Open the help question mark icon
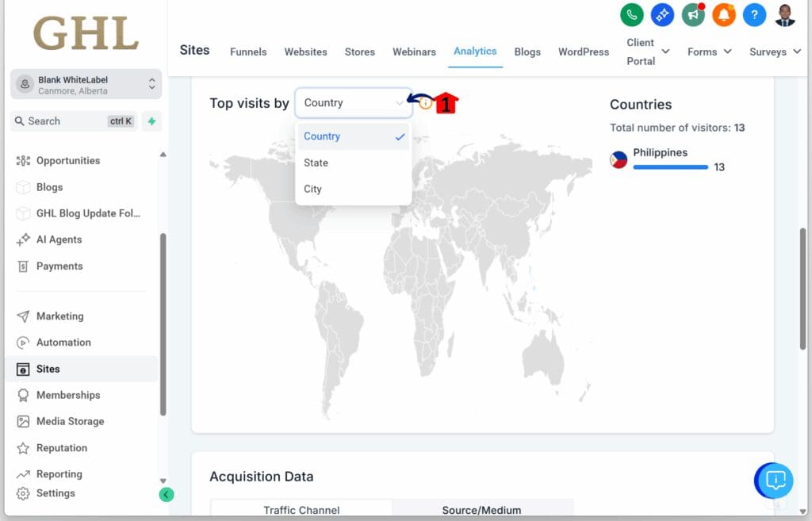 pyautogui.click(x=754, y=14)
